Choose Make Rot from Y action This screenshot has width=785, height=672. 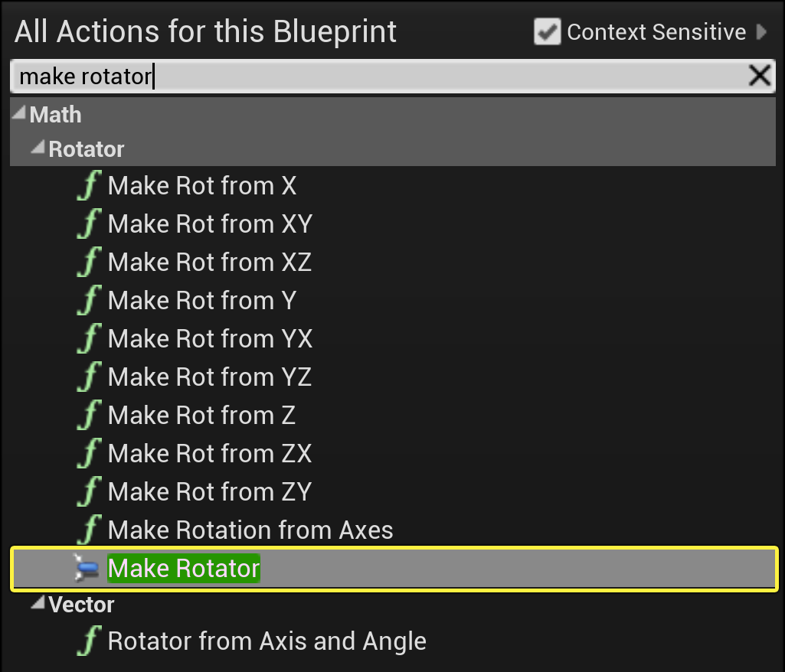click(201, 301)
